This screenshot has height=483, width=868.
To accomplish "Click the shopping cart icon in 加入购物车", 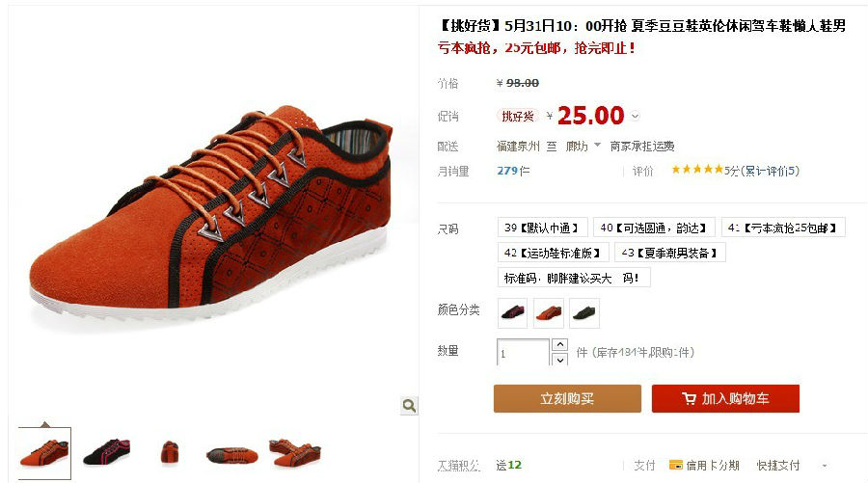I will tap(689, 398).
